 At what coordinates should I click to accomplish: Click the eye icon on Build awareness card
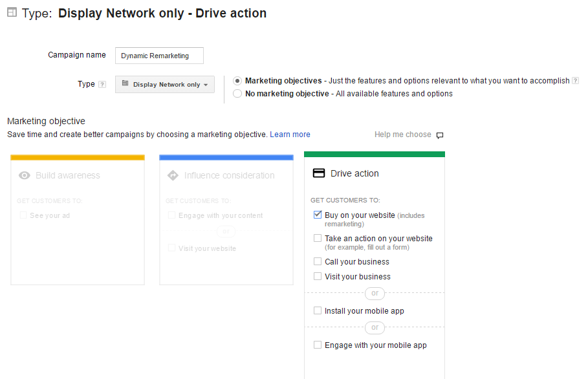pyautogui.click(x=25, y=175)
